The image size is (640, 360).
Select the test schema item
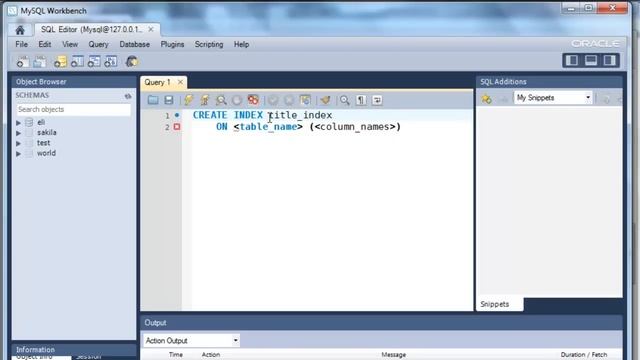coord(43,143)
